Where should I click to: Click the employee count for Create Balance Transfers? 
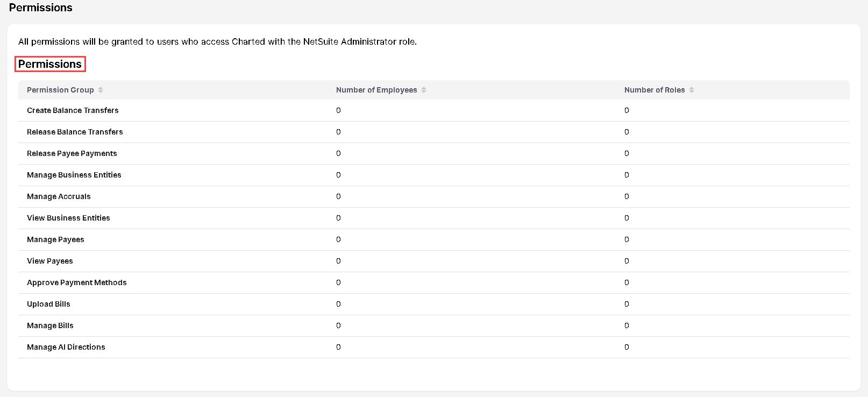click(338, 110)
